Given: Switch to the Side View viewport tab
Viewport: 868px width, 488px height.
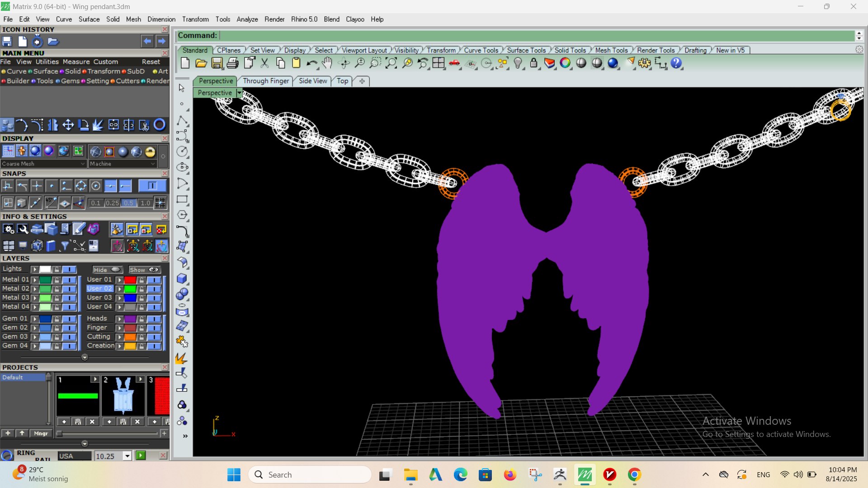Looking at the screenshot, I should click(312, 81).
